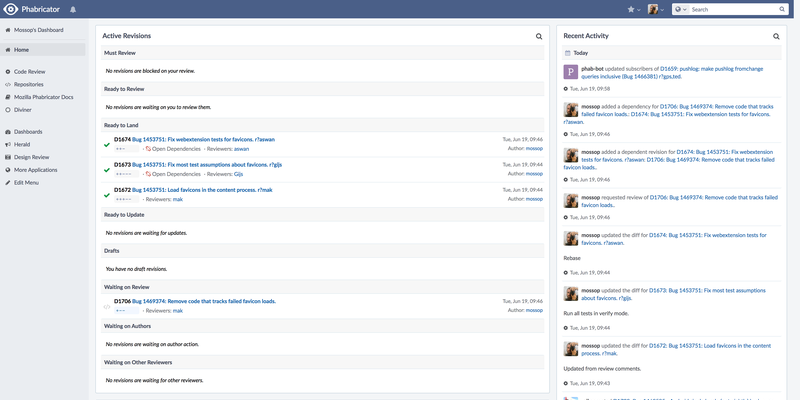800x400 pixels.
Task: Click the Diviner circle icon
Action: (8, 110)
